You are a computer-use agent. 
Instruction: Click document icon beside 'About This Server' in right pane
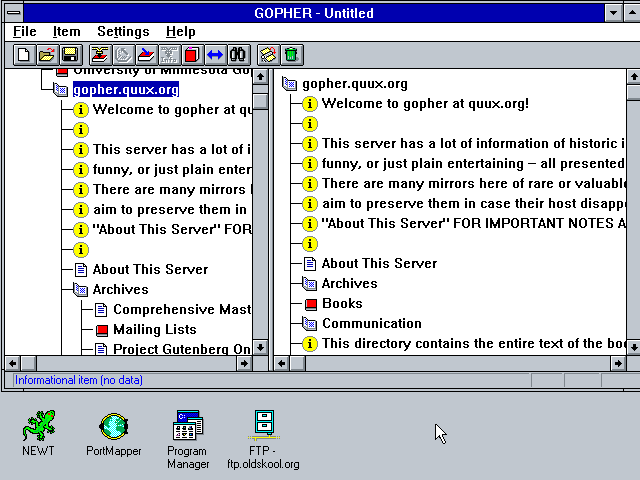309,264
